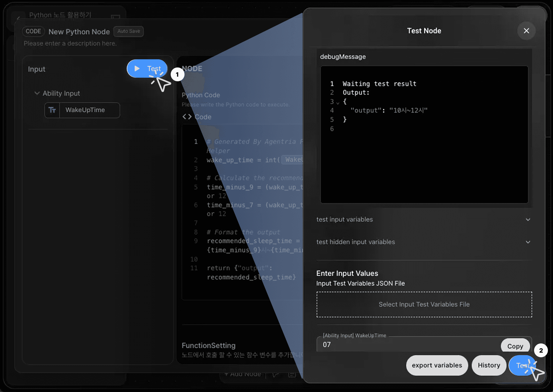Click the play icon on the Input Test button
553x392 pixels.
[137, 68]
